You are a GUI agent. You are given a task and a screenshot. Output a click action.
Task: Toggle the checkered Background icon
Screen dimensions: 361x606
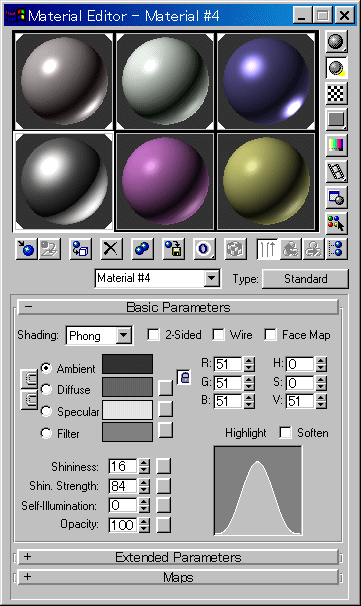(336, 94)
